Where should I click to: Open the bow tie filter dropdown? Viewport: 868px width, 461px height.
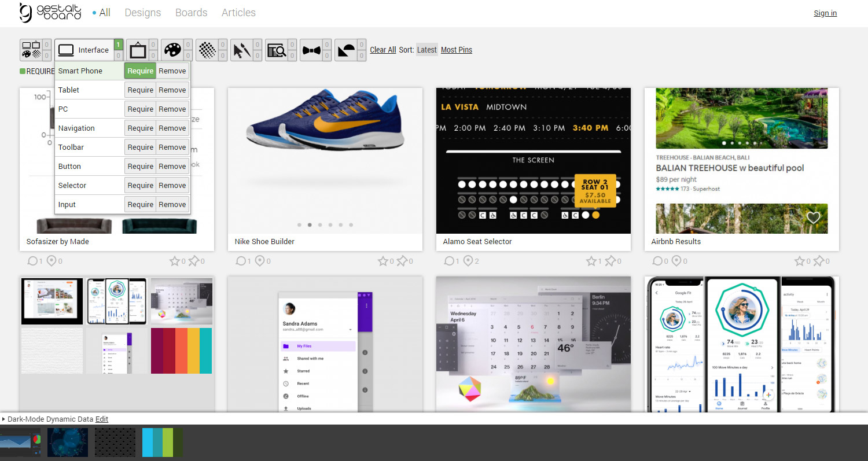pyautogui.click(x=311, y=50)
